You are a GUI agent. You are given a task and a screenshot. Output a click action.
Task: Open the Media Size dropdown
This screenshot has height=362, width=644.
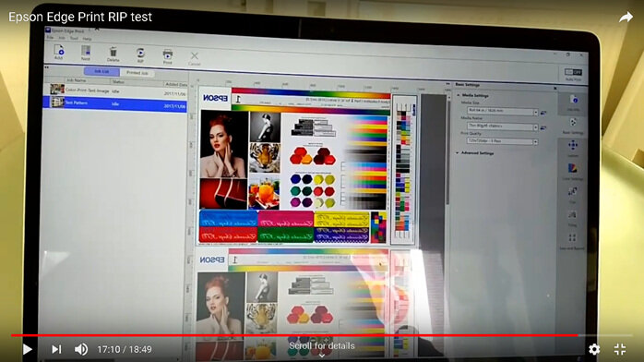[x=502, y=111]
